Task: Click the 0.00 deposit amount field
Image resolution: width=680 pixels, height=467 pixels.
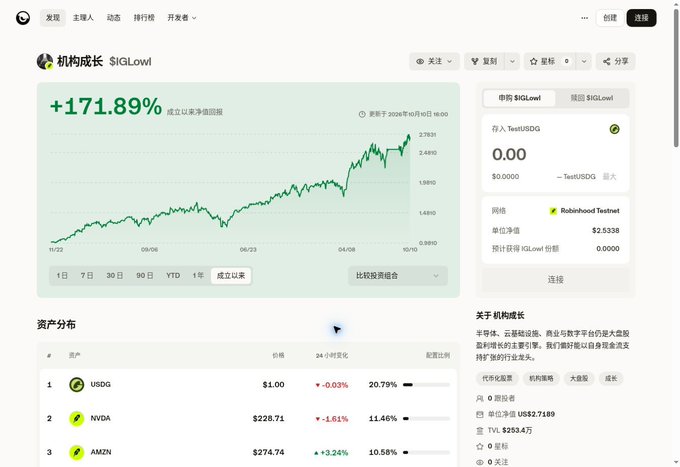Action: (x=509, y=155)
